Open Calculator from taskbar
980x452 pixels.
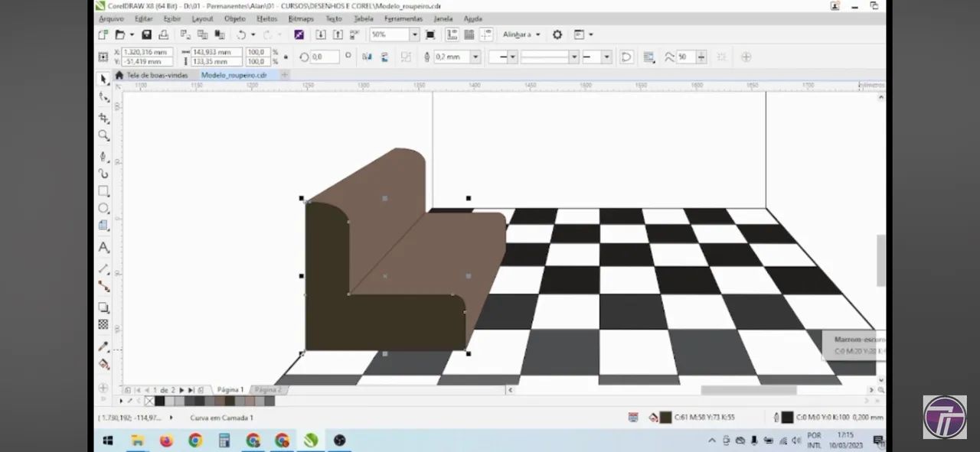pos(224,441)
